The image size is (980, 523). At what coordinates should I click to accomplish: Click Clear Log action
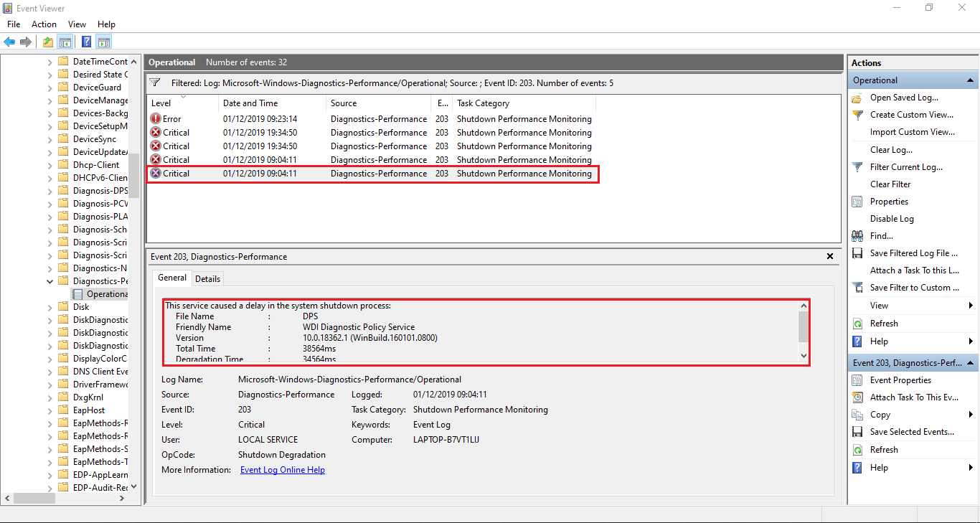pyautogui.click(x=891, y=150)
